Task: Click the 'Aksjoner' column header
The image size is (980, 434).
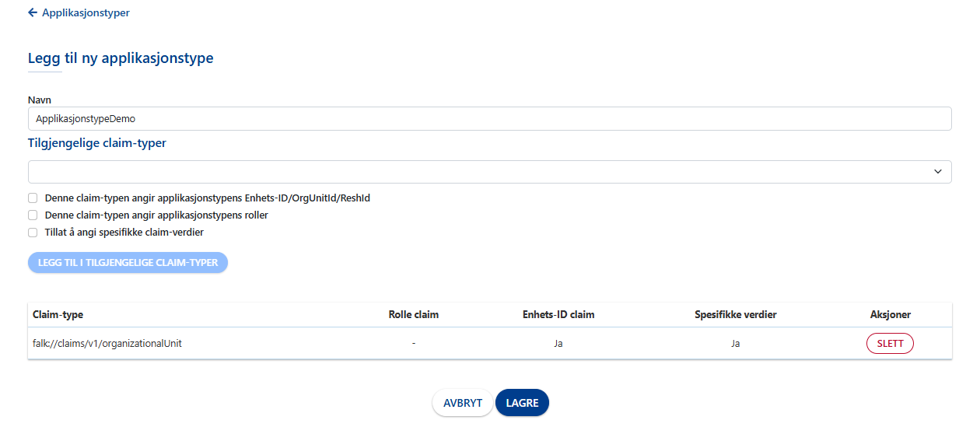Action: (891, 314)
